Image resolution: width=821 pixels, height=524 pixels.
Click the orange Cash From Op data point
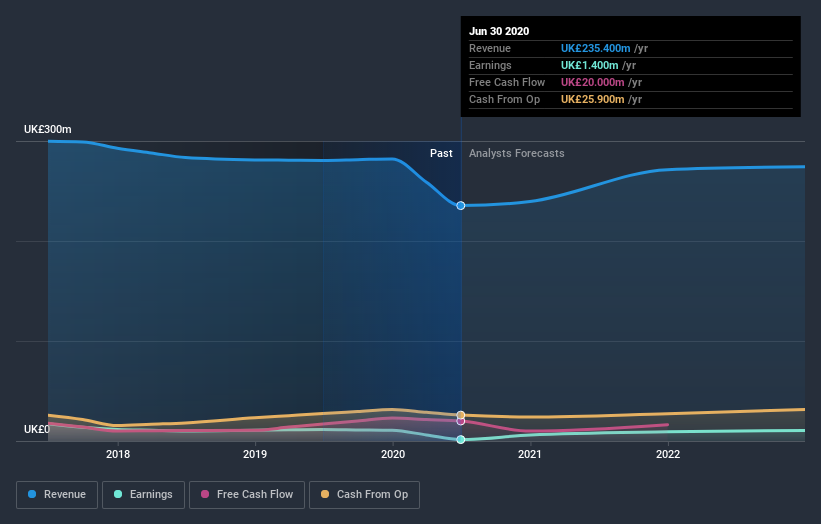point(461,415)
